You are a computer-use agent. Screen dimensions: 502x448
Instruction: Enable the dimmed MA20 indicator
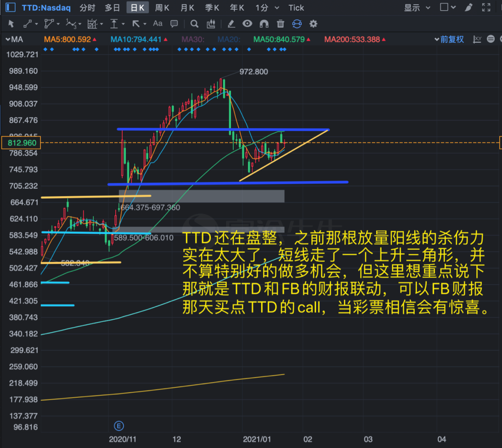[x=229, y=40]
